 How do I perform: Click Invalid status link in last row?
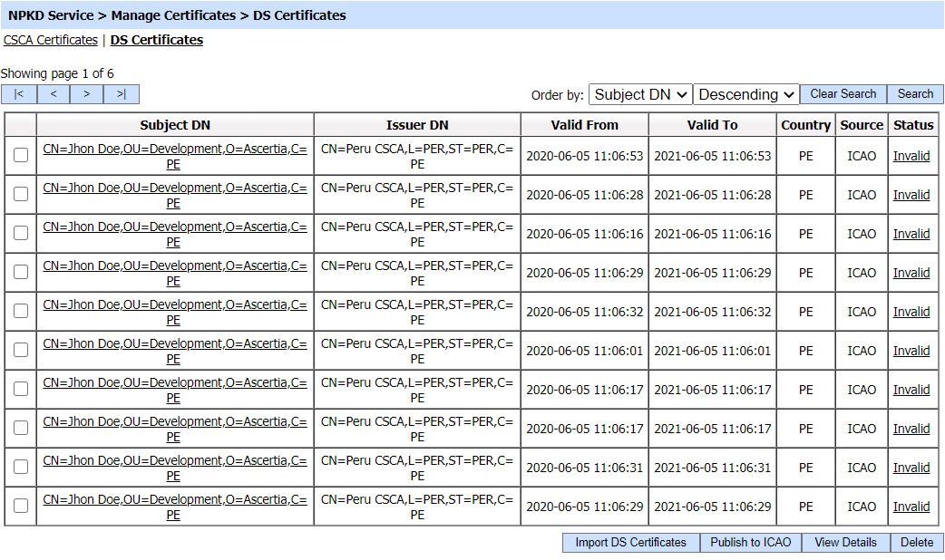[x=911, y=507]
